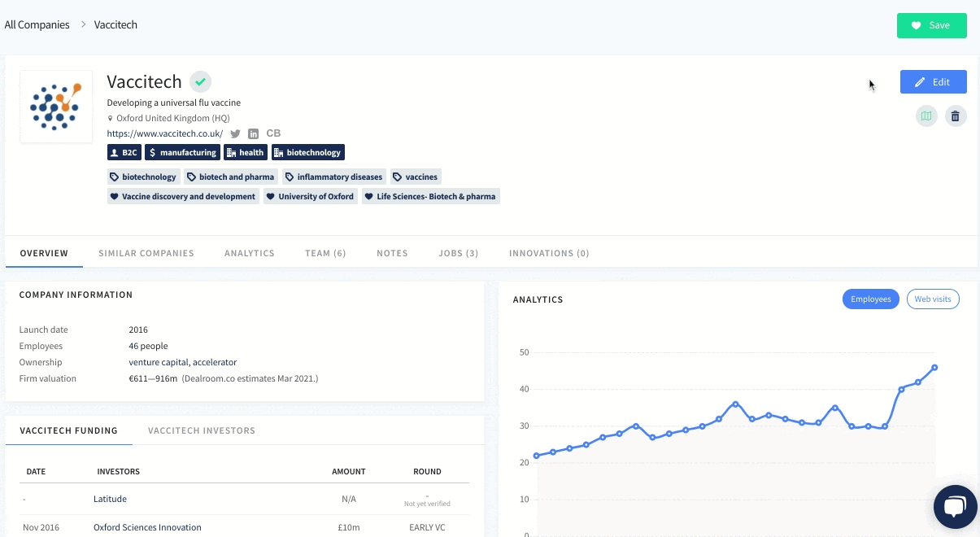The image size is (980, 537).
Task: Click the trash delete icon
Action: (956, 116)
